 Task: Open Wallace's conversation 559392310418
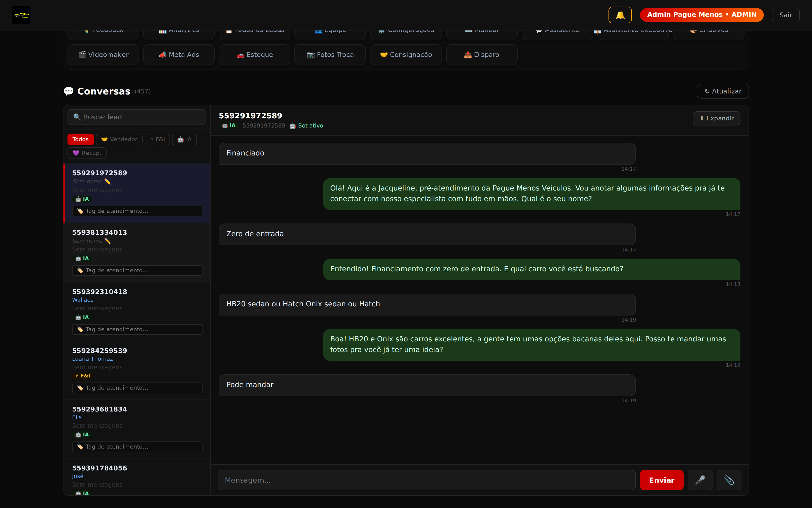[137, 311]
